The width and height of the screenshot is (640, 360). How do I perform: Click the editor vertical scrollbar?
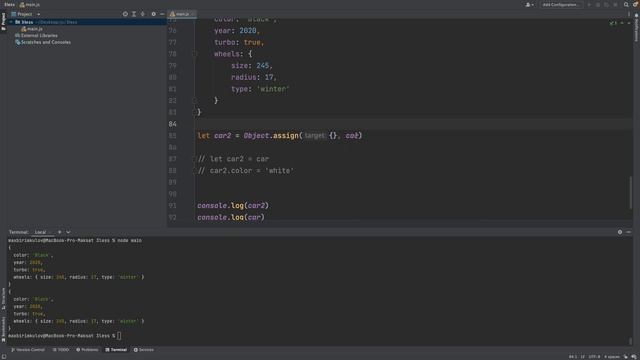[631, 193]
